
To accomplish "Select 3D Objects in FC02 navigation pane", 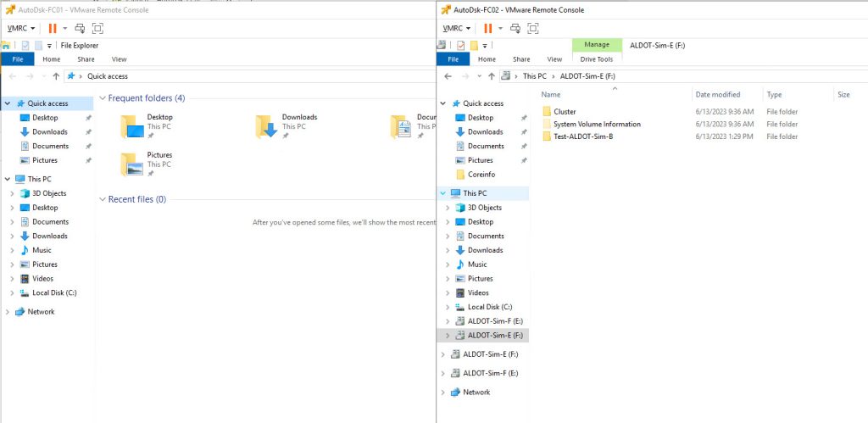I will [484, 208].
